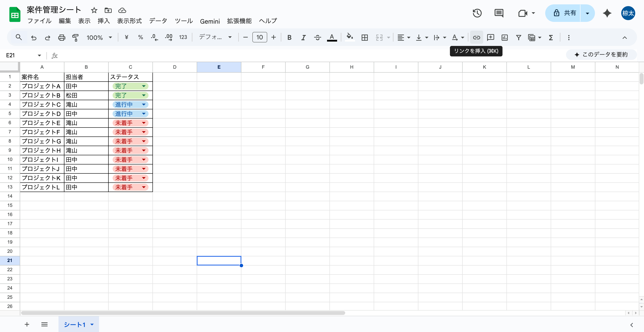The image size is (644, 332).
Task: Click the font size input field
Action: pyautogui.click(x=260, y=37)
